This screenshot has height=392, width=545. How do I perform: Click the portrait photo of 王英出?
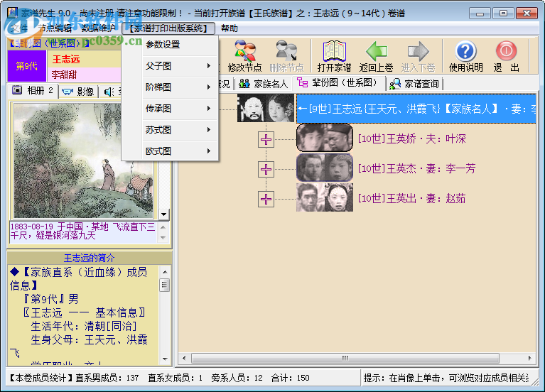coord(325,197)
